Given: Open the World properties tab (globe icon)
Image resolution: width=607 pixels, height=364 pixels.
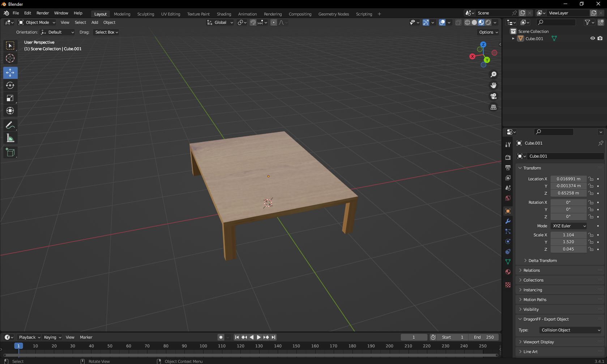Looking at the screenshot, I should [508, 198].
